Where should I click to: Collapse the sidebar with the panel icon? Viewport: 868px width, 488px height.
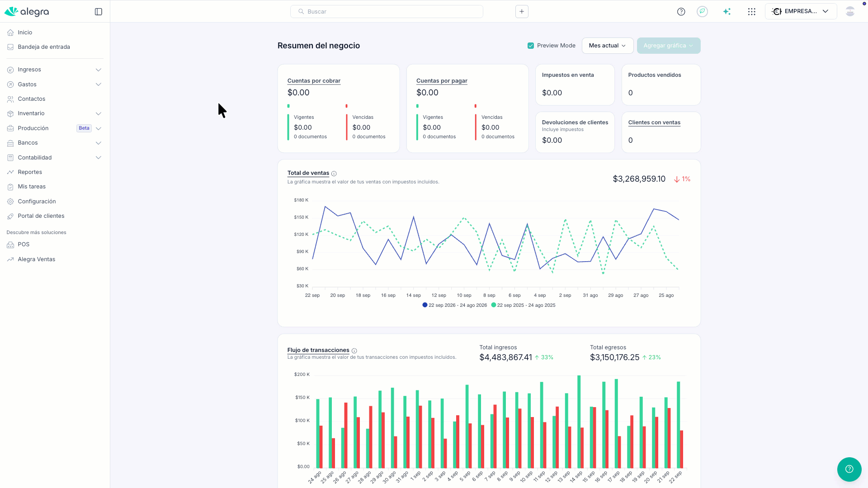point(99,12)
